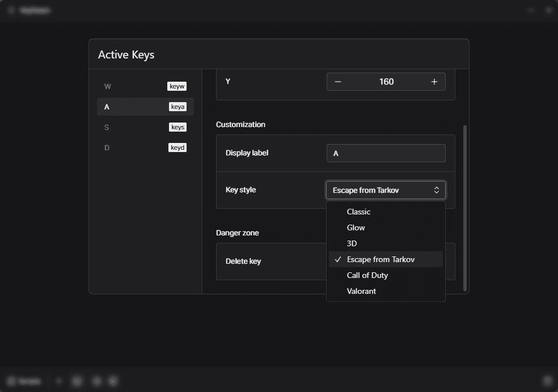Decrease Y value with minus button
Image resolution: width=558 pixels, height=392 pixels.
(x=338, y=82)
